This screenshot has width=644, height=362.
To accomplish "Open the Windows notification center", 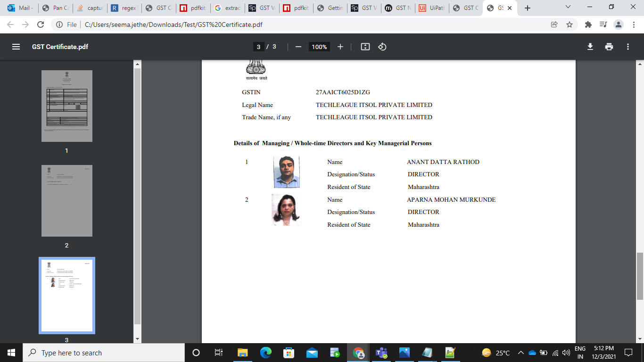I will (x=628, y=353).
